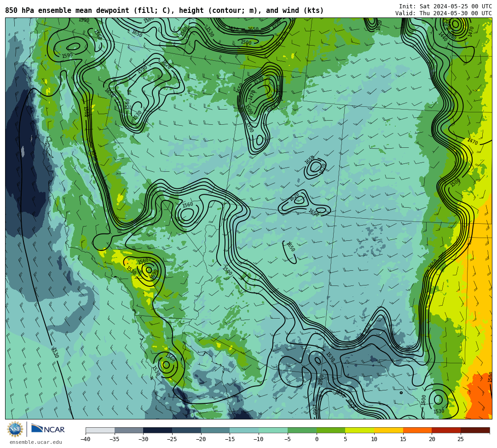Click the NCAR logo
Image resolution: width=497 pixels, height=448 pixels.
(x=48, y=429)
